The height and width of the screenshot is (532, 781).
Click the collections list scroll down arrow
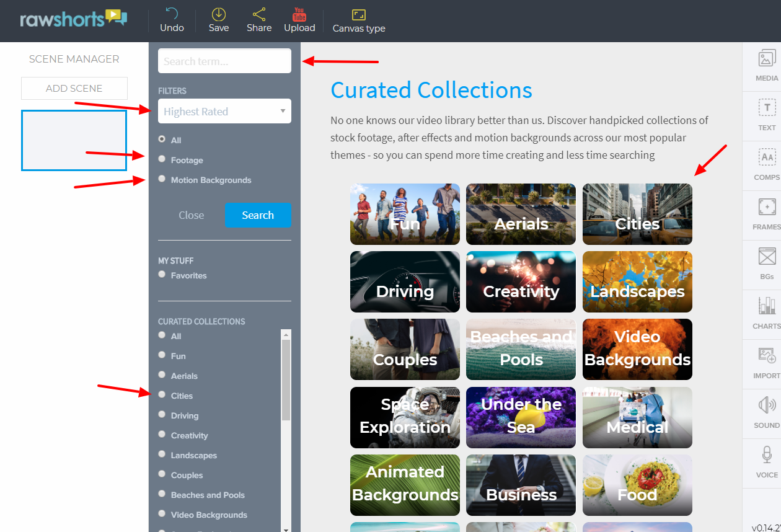[x=286, y=528]
